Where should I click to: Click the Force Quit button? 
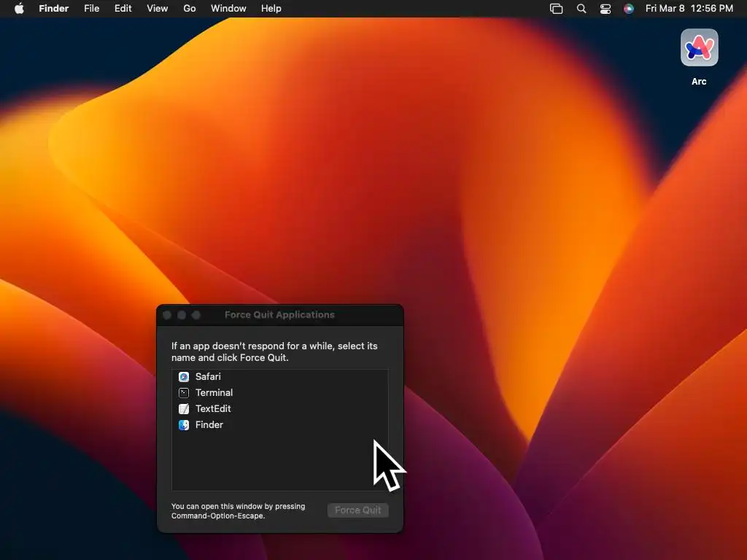358,510
